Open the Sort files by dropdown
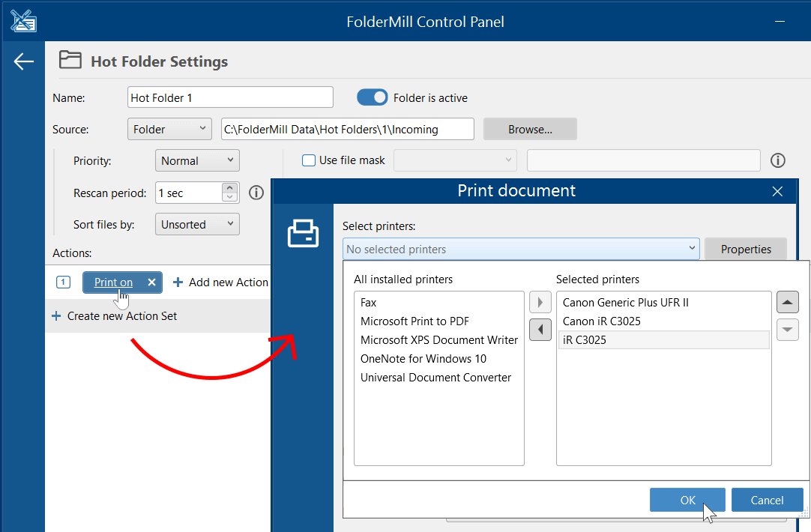This screenshot has height=532, width=811. click(x=196, y=224)
